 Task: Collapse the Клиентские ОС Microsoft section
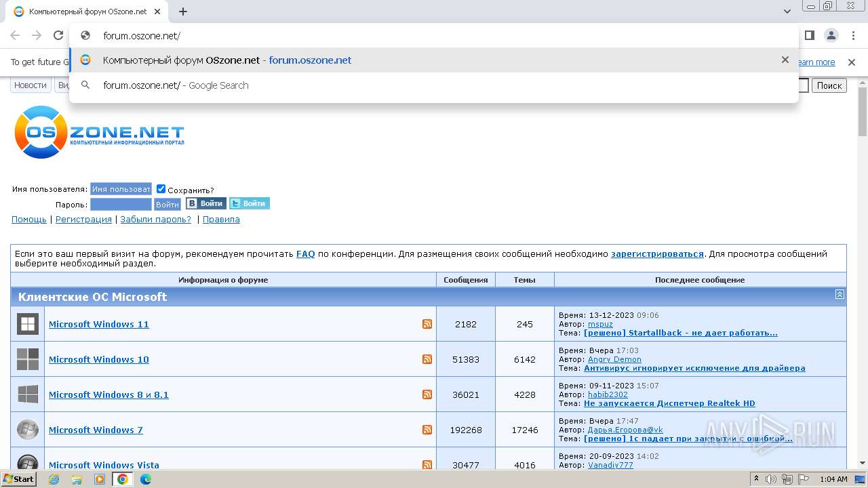840,294
